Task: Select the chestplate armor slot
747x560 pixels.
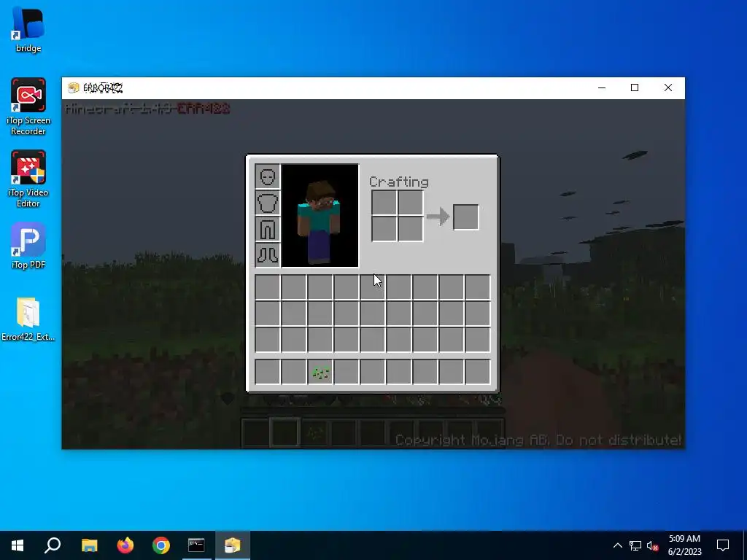Action: 267,203
